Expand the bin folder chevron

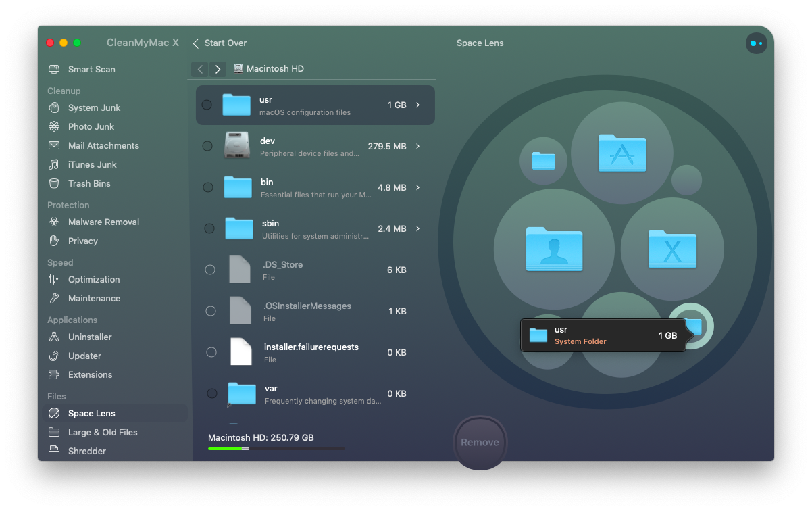point(418,187)
